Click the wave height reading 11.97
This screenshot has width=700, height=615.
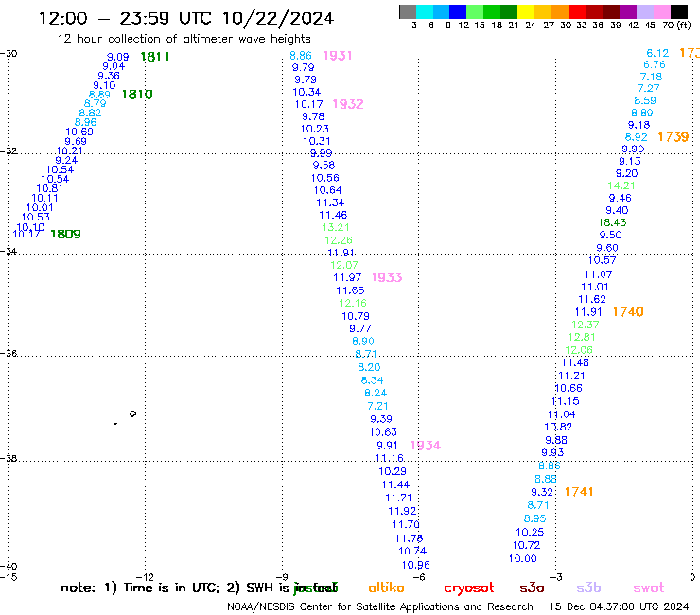[x=347, y=278]
